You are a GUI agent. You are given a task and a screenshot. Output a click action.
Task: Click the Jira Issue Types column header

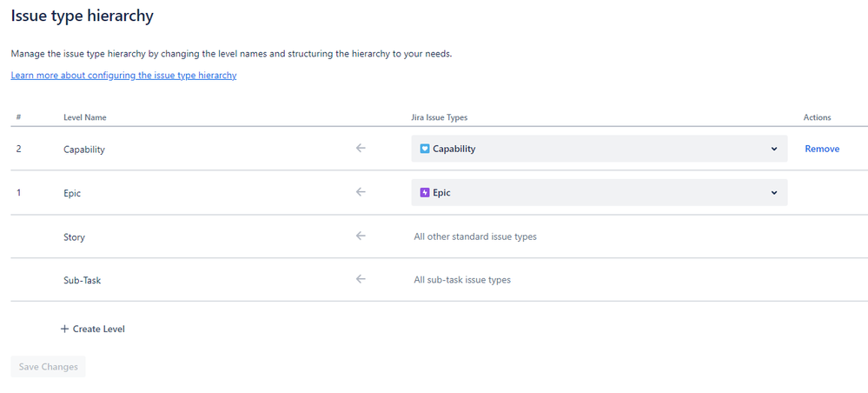(440, 117)
